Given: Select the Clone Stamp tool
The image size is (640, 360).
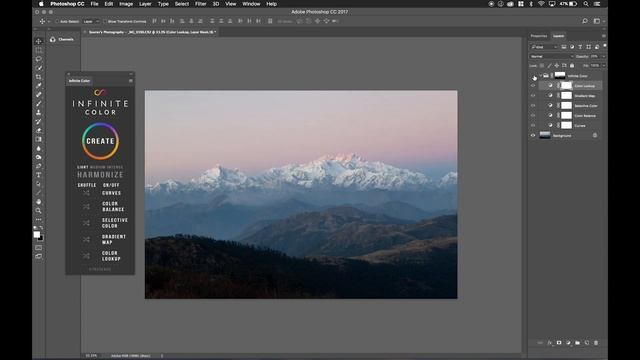Looking at the screenshot, I should (39, 113).
